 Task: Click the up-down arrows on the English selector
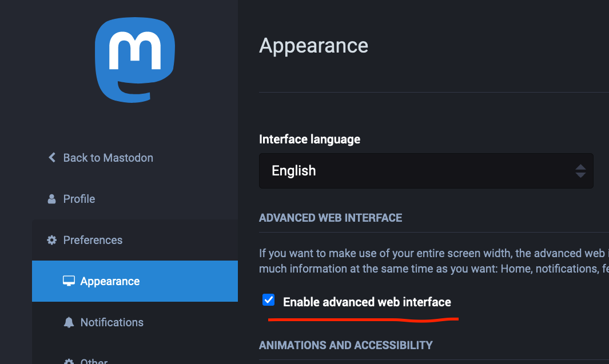(x=580, y=171)
